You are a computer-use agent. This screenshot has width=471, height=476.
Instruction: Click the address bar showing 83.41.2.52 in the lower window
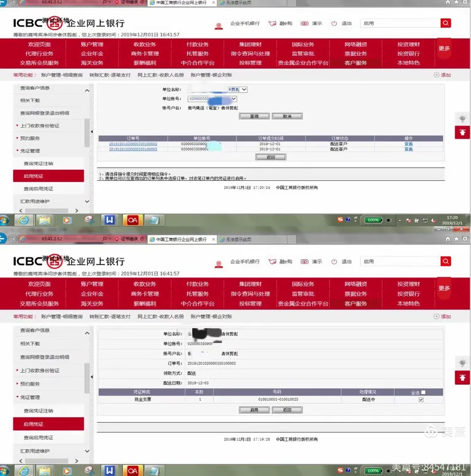point(62,239)
